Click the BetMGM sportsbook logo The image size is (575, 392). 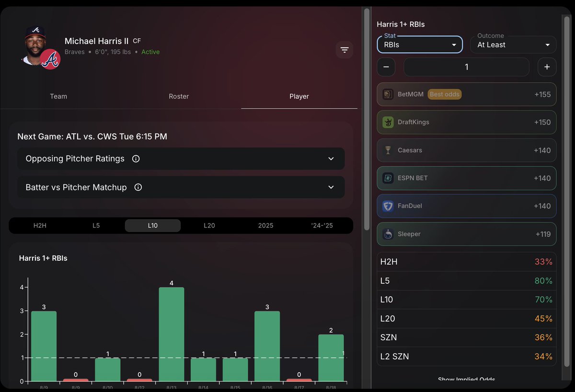click(388, 94)
